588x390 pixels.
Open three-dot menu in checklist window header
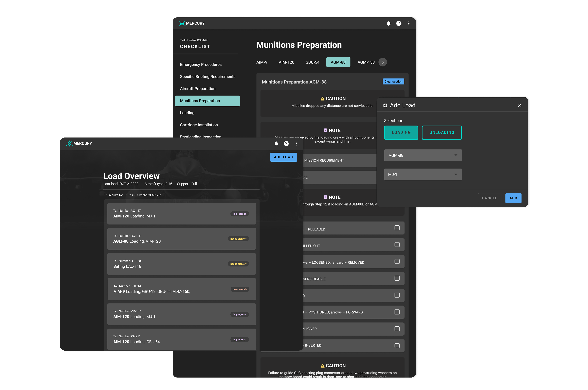pyautogui.click(x=409, y=23)
